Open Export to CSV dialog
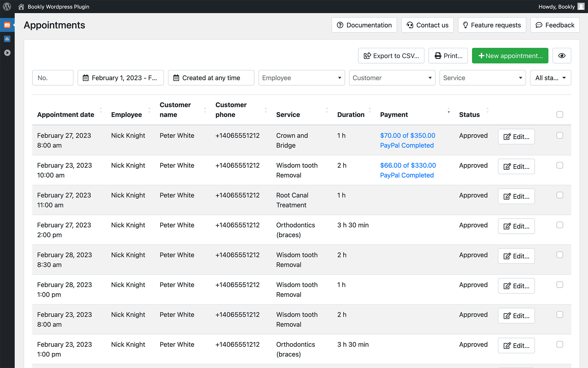Image resolution: width=588 pixels, height=368 pixels. pos(391,56)
